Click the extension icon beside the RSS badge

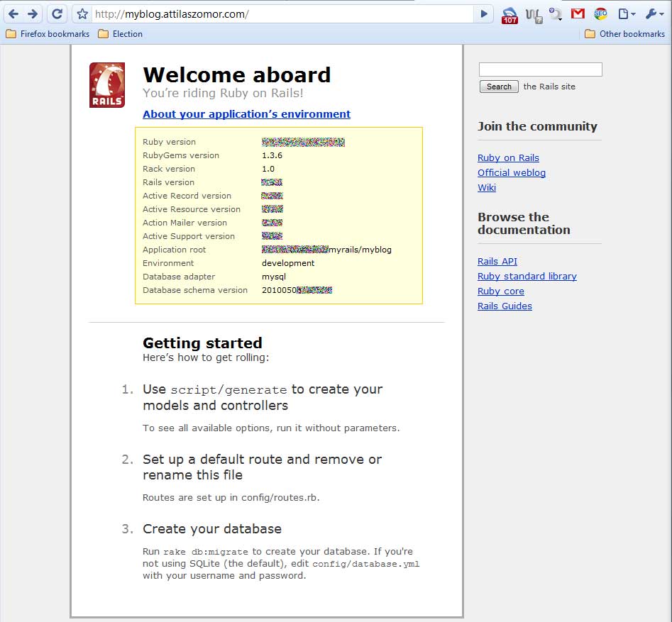pyautogui.click(x=534, y=16)
